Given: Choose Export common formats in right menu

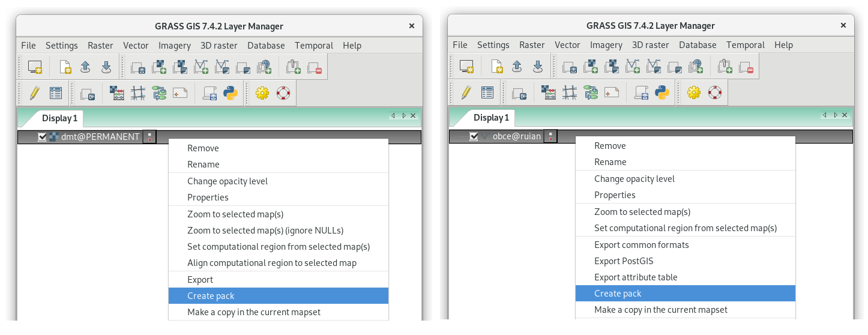Looking at the screenshot, I should click(686, 245).
